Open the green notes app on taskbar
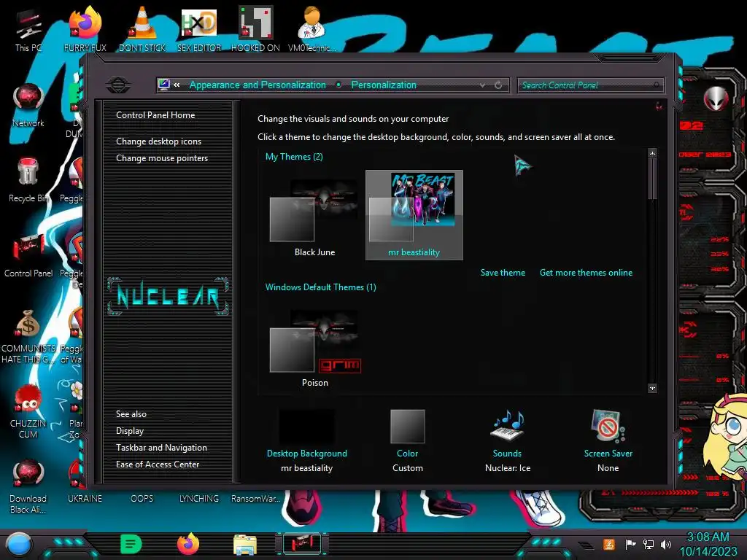The width and height of the screenshot is (747, 560). point(131,544)
